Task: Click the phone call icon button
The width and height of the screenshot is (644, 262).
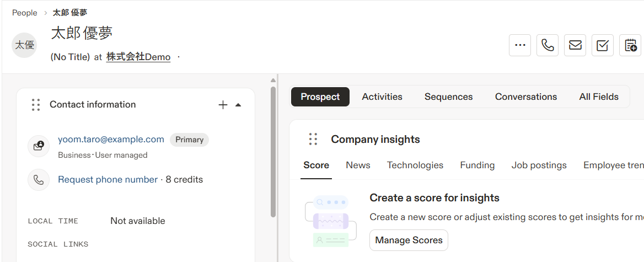Action: point(548,45)
